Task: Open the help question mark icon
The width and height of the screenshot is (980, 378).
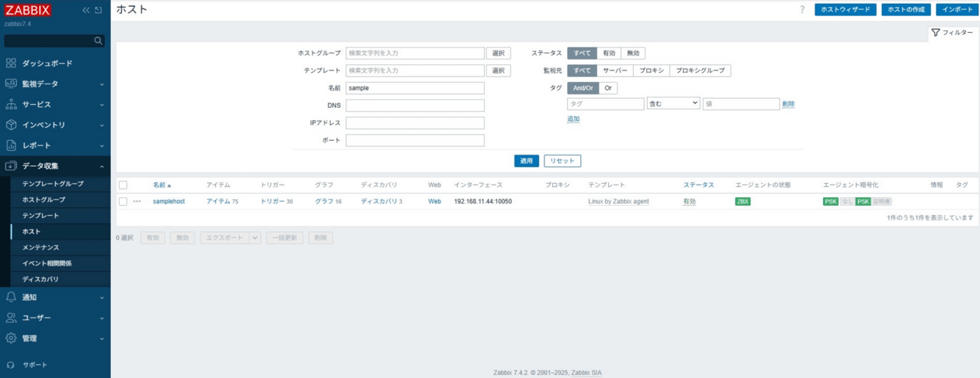Action: tap(802, 10)
